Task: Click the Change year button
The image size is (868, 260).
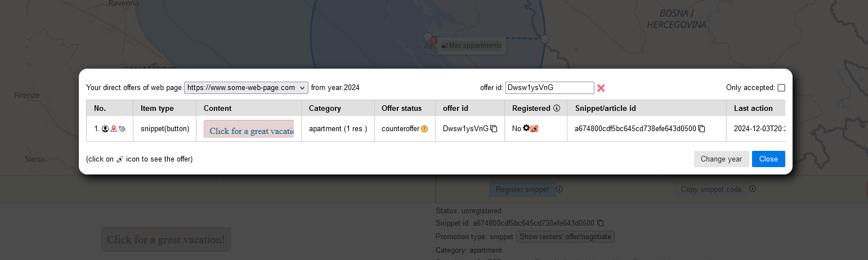Action: point(721,159)
